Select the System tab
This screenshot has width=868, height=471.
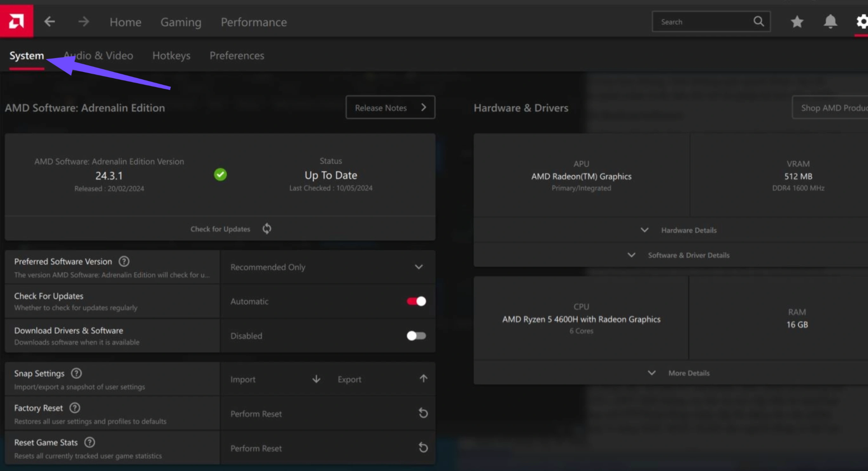27,56
